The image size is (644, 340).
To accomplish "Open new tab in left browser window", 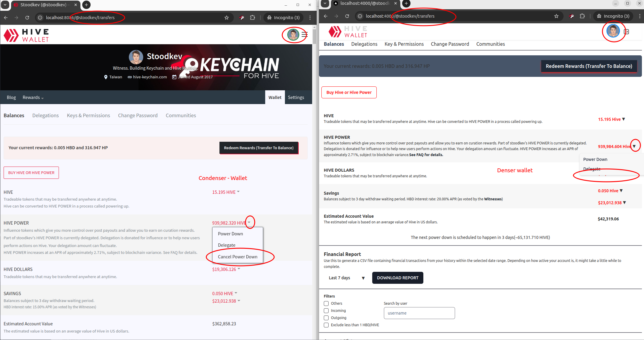I will pyautogui.click(x=86, y=5).
